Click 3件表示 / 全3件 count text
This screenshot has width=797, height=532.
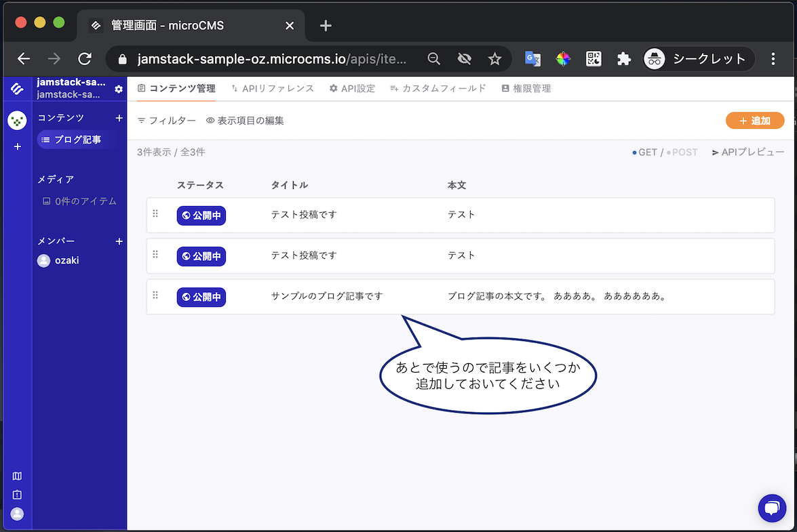point(171,152)
